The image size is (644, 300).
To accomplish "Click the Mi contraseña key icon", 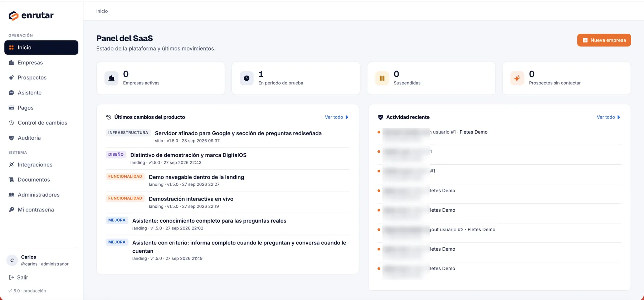I will pos(11,210).
